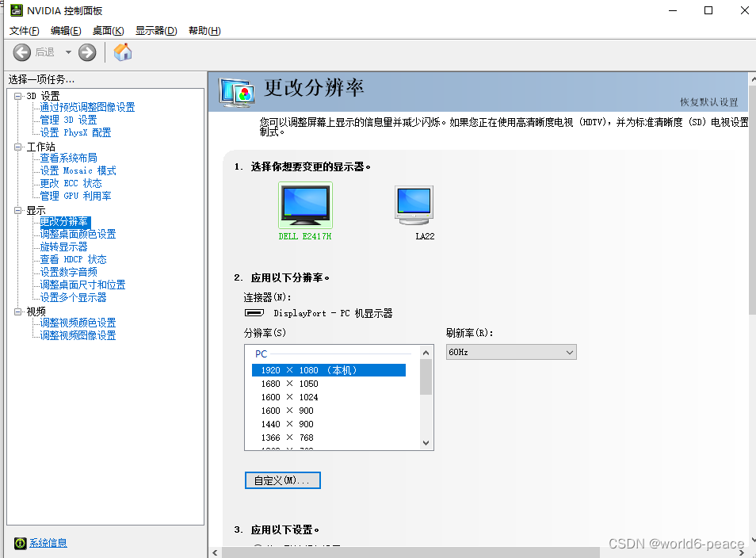Click the change resolution header icon
Image resolution: width=756 pixels, height=558 pixels.
point(236,92)
